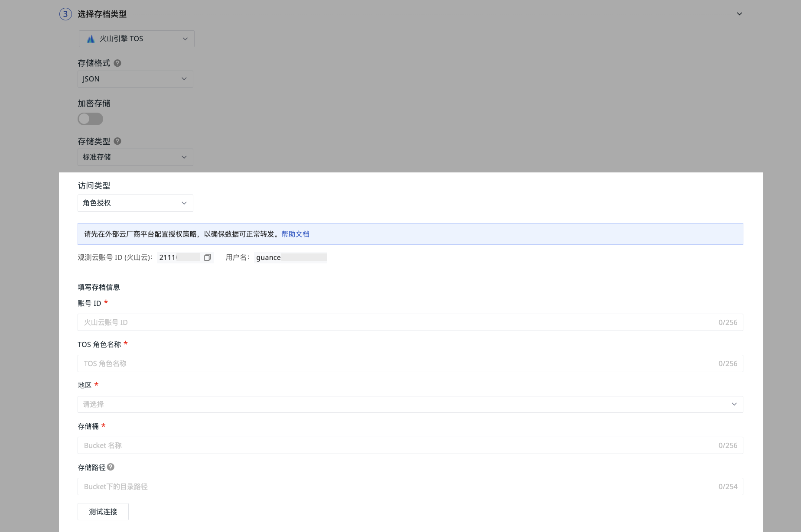801x532 pixels.
Task: Click the copy icon beside account ID
Action: 207,257
